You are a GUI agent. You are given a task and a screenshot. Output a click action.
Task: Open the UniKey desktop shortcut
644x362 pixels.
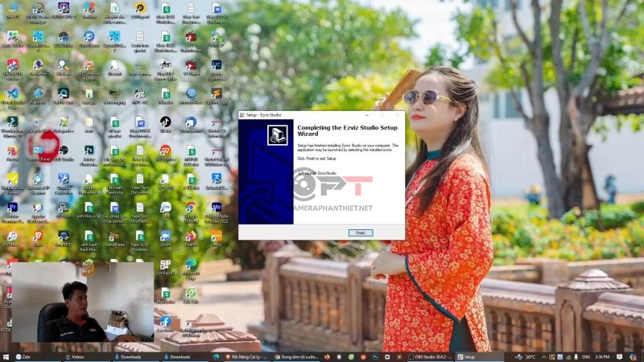tap(166, 267)
